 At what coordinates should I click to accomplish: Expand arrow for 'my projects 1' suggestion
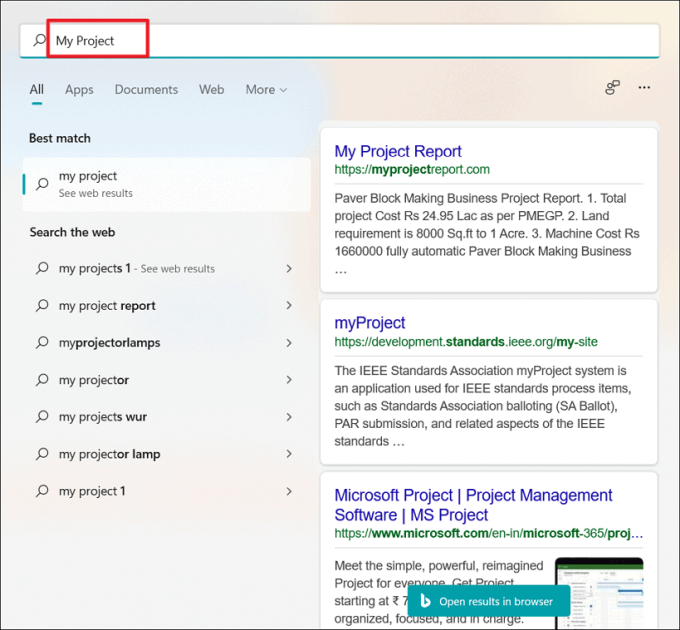coord(289,269)
